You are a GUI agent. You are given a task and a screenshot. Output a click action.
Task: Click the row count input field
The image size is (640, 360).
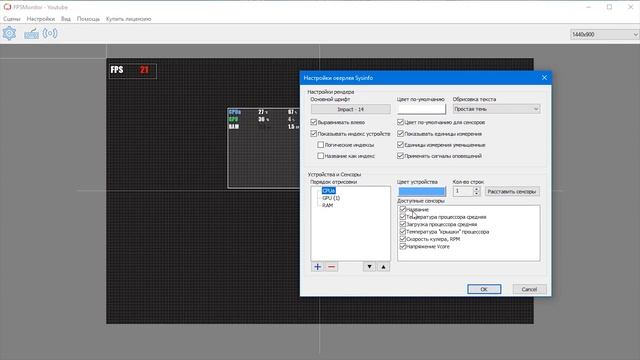[x=463, y=191]
